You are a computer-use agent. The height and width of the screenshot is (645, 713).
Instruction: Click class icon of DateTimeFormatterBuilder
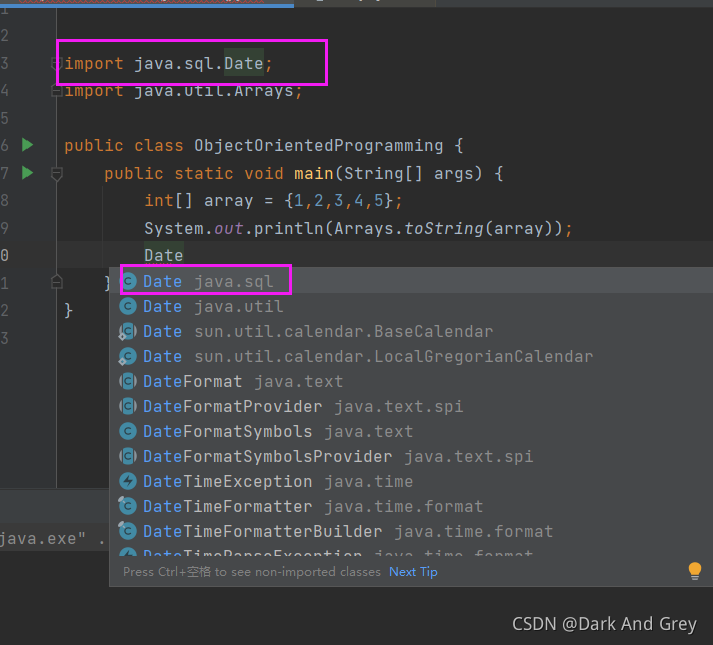(128, 531)
